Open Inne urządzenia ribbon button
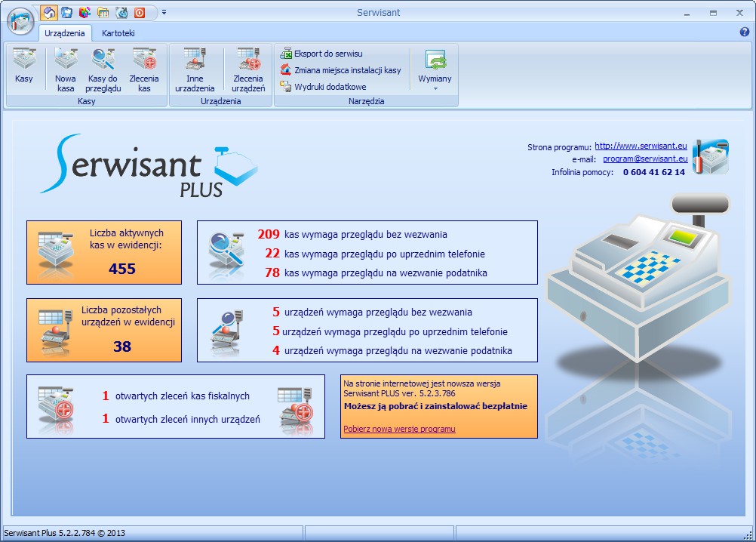Screen dimensions: 756x542 [195, 69]
